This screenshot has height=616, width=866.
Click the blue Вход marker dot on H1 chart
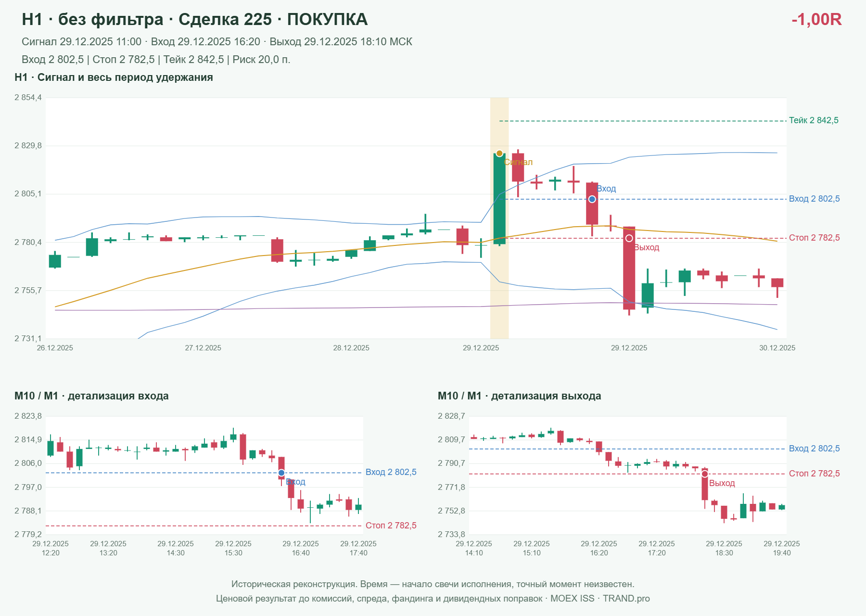point(592,199)
